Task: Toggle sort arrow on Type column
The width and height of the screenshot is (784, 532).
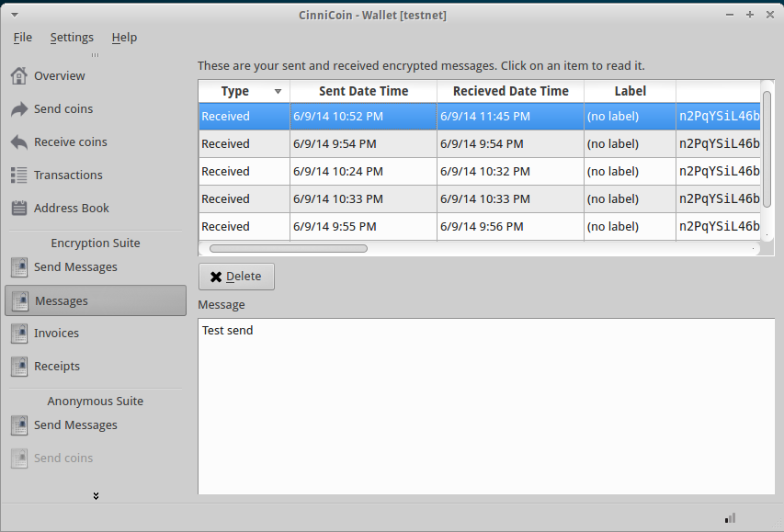Action: [278, 91]
